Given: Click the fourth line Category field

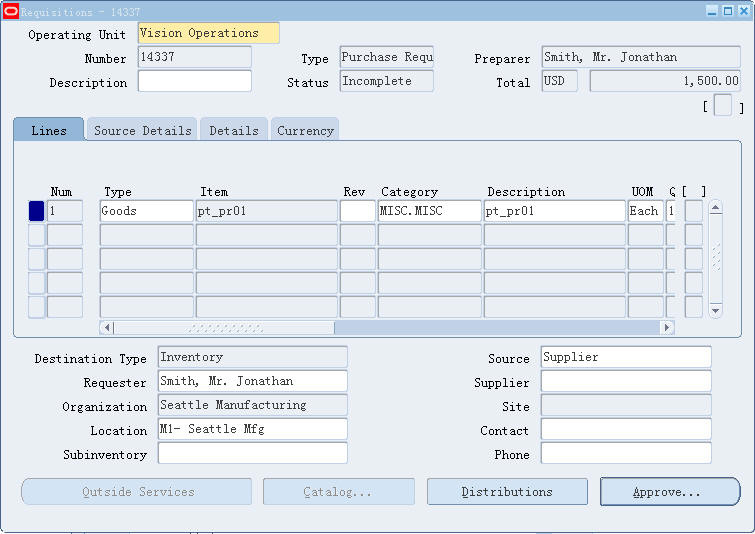Looking at the screenshot, I should tap(430, 283).
